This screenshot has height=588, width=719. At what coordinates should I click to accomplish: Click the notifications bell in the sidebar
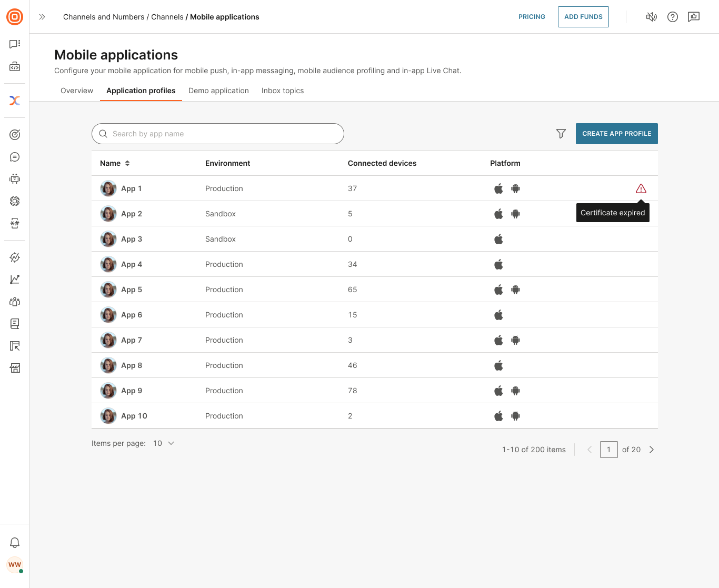pyautogui.click(x=15, y=542)
